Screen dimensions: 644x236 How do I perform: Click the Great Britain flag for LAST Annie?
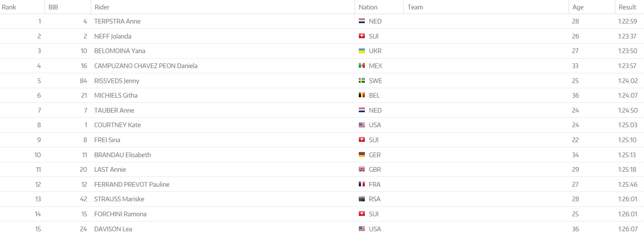[362, 170]
